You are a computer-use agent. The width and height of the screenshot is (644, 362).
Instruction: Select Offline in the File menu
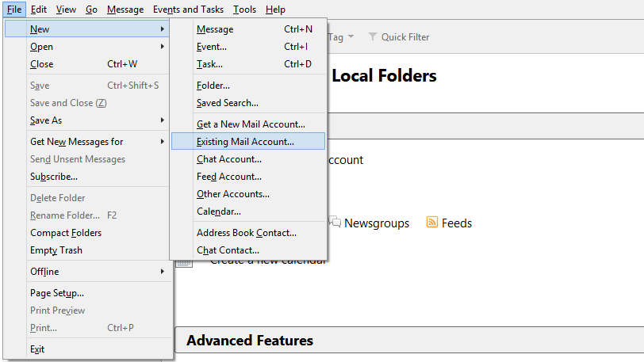coord(86,271)
